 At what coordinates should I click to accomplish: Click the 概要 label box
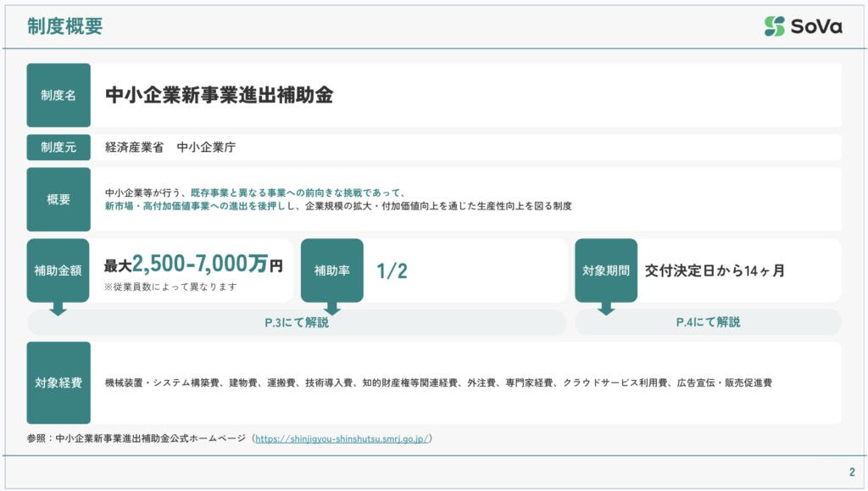point(58,199)
